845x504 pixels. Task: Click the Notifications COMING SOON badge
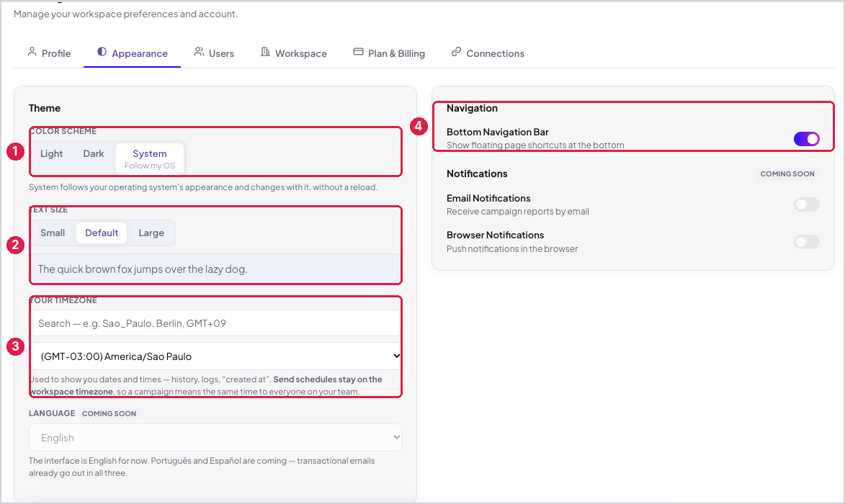click(x=787, y=174)
